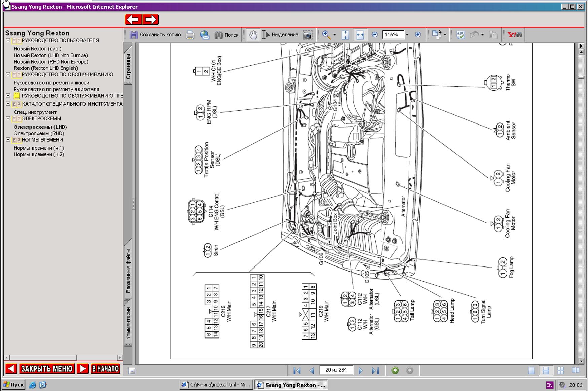Screen dimensions: 588x391
Task: Enable continuous facing pages layout
Action: pos(560,370)
